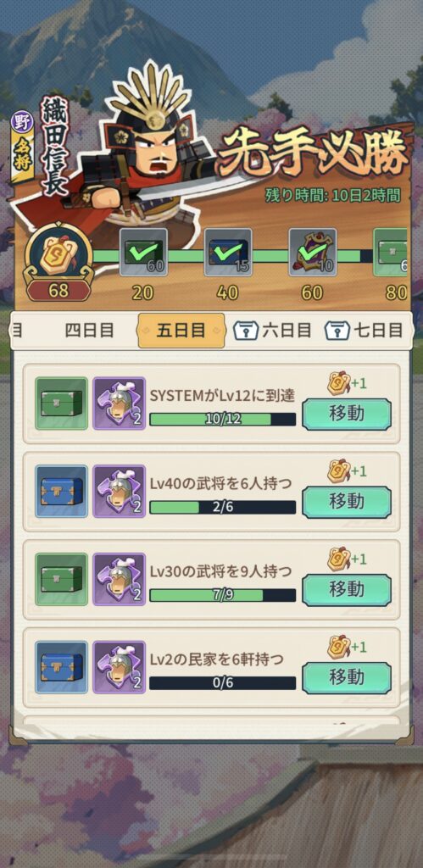423x868 pixels.
Task: Click 移動 for Lv40の武将を6人持つ
Action: 347,503
